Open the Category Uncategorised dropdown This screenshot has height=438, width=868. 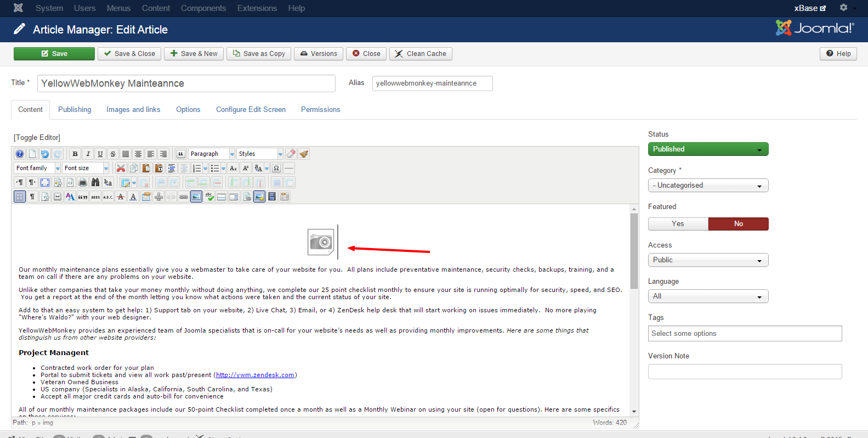click(x=708, y=186)
